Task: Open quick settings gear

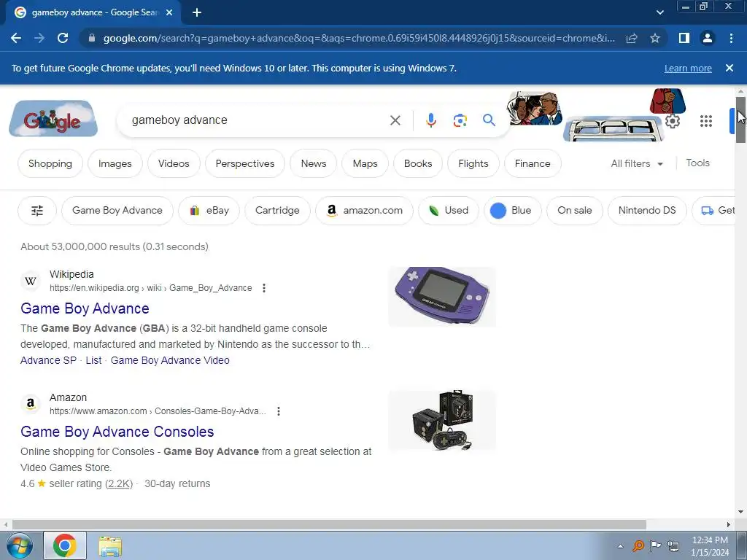Action: [672, 121]
